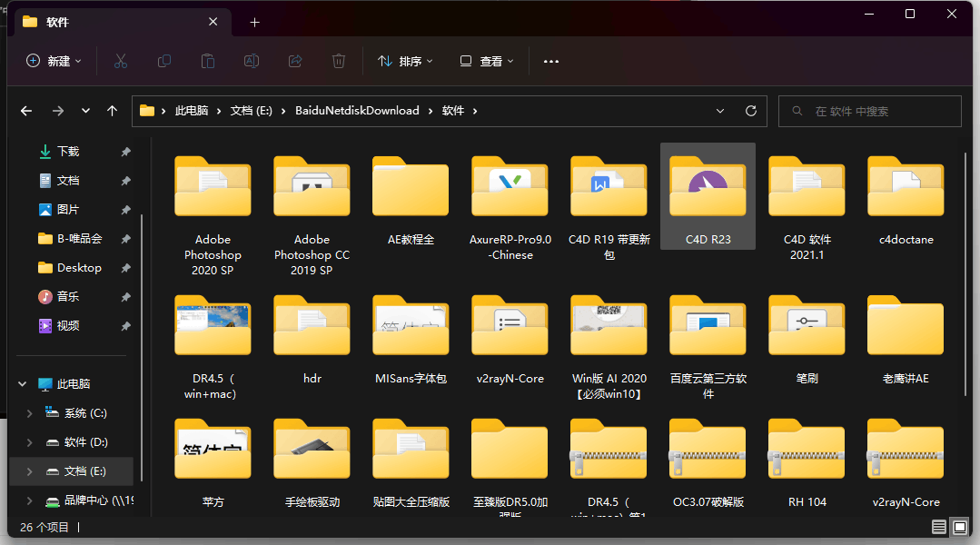This screenshot has width=980, height=545.
Task: Unpin 图片 using its pin icon
Action: point(125,210)
